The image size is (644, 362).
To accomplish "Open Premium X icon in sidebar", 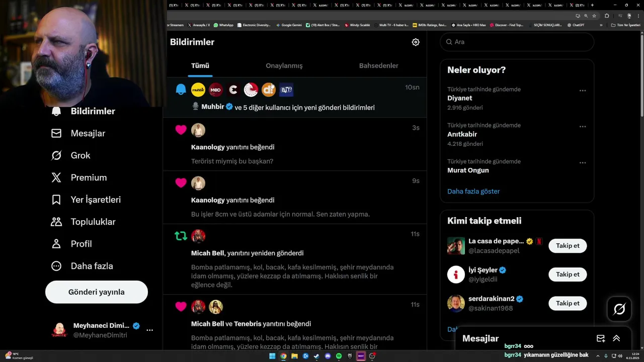I will point(56,177).
